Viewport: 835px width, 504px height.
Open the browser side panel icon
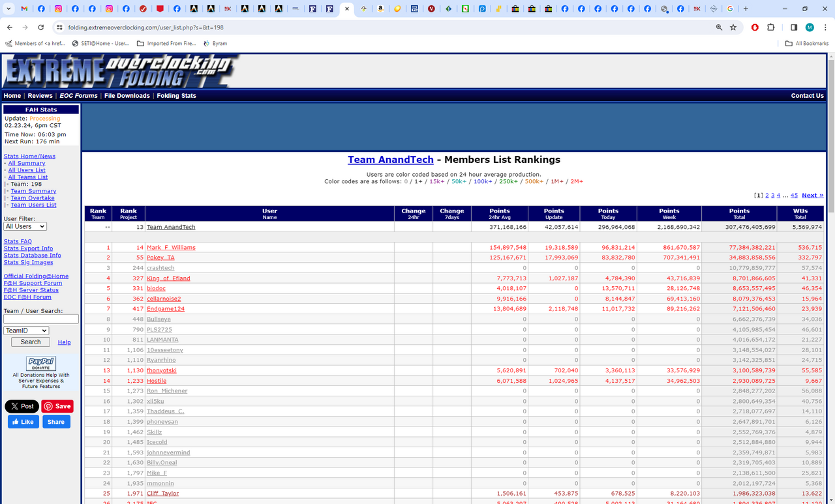794,27
